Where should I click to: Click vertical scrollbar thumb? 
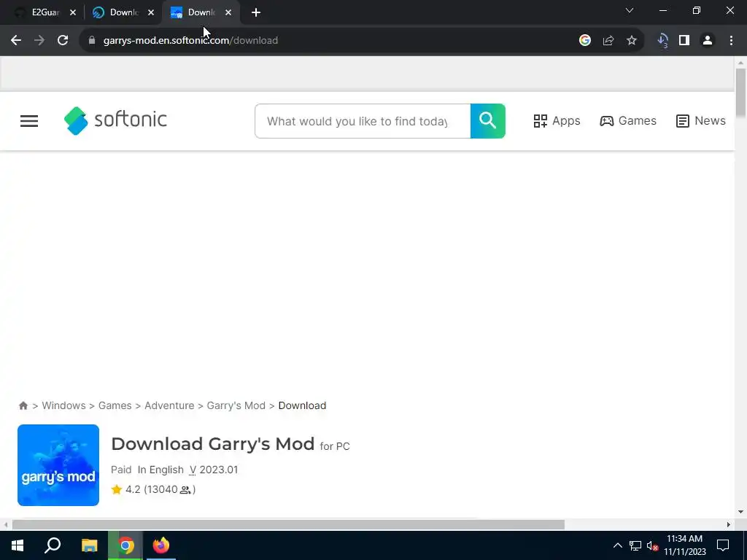pyautogui.click(x=740, y=92)
